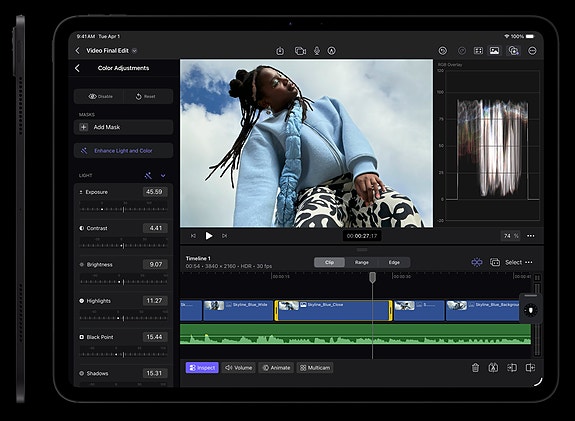This screenshot has width=575, height=421.
Task: Disable color adjustments with eye button
Action: tap(100, 96)
